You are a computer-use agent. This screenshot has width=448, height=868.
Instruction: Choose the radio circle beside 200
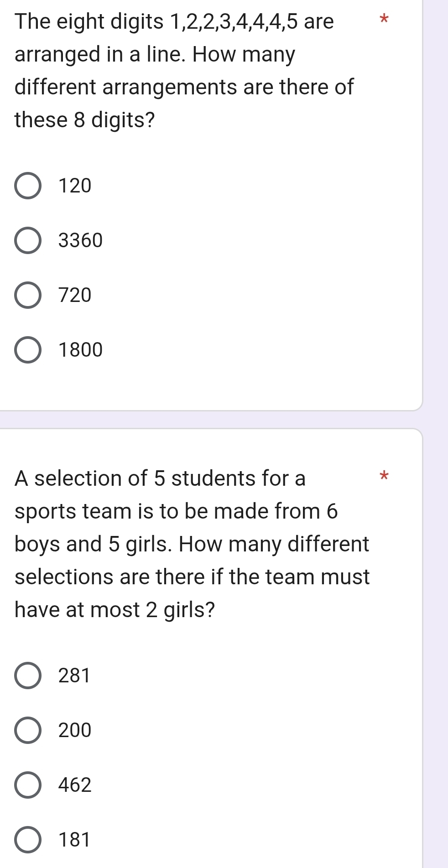point(28,730)
